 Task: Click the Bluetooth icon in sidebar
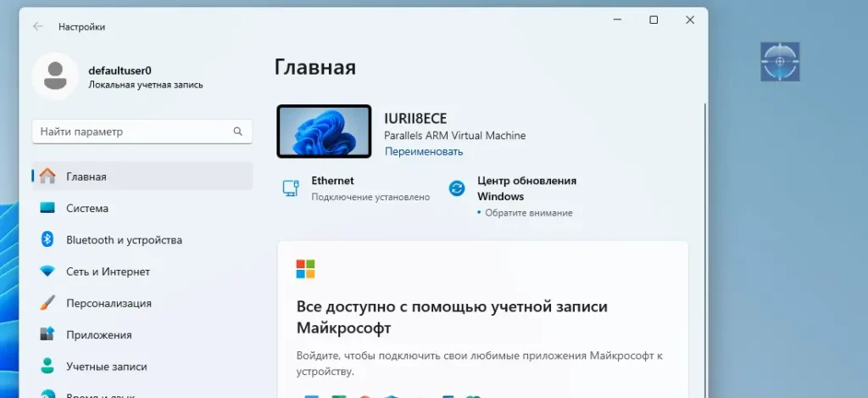point(47,239)
